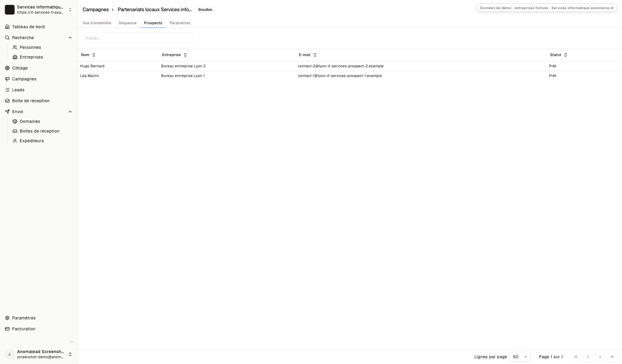Click contact-1@lyon-it-services-prospect-1.example email
The height and width of the screenshot is (364, 622).
340,76
